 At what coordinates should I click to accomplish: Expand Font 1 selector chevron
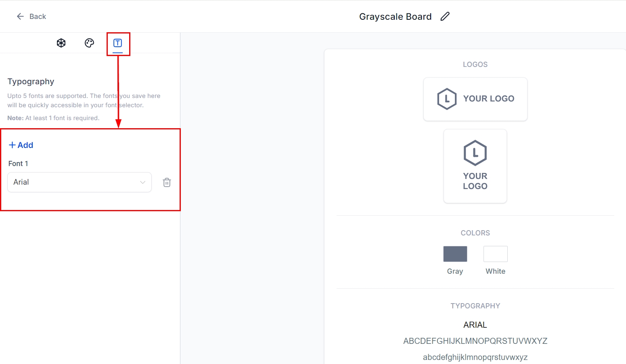(142, 182)
